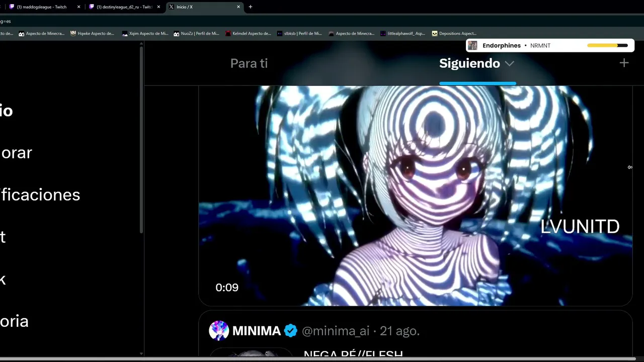Focus the browser address bar

click(322, 21)
